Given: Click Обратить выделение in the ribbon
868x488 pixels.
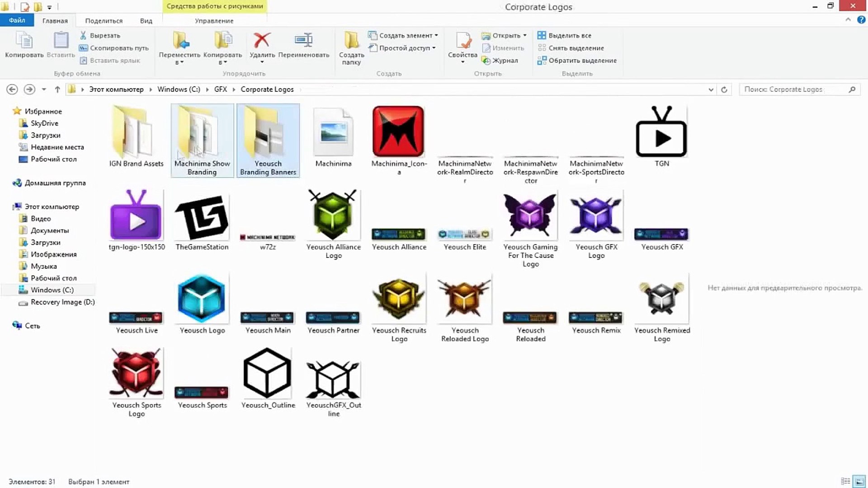Looking at the screenshot, I should [x=577, y=61].
